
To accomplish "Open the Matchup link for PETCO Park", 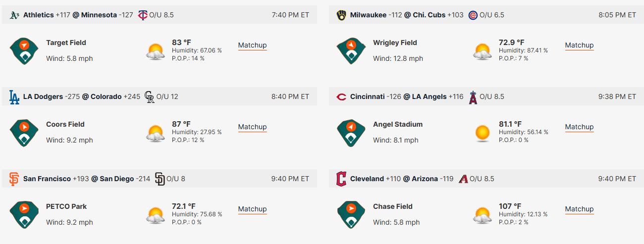I will click(252, 209).
